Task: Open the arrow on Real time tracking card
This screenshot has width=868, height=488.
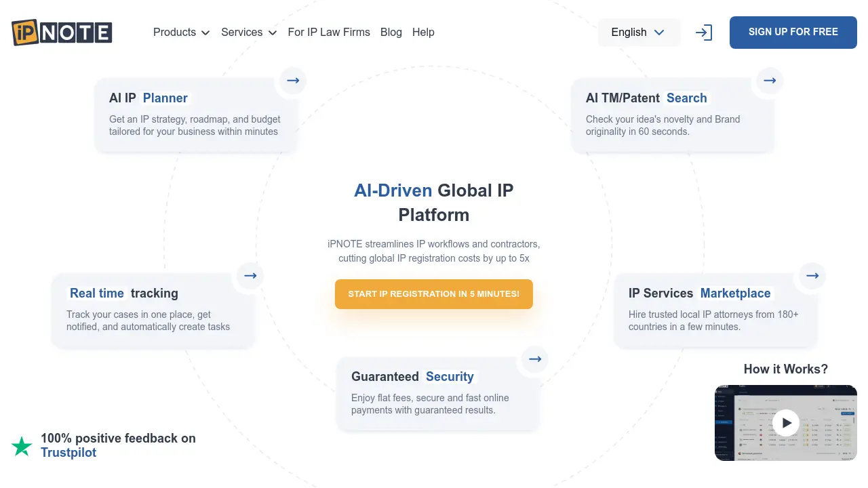Action: pyautogui.click(x=250, y=276)
